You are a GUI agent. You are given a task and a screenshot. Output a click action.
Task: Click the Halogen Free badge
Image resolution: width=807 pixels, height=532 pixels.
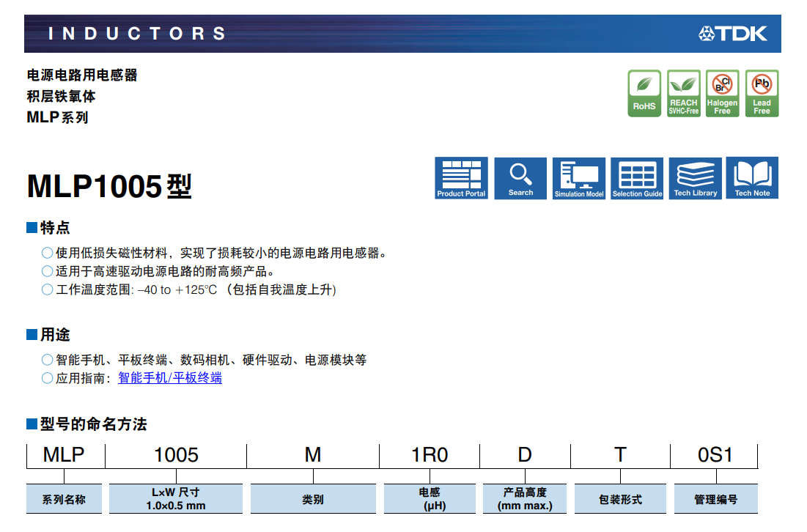[x=722, y=93]
